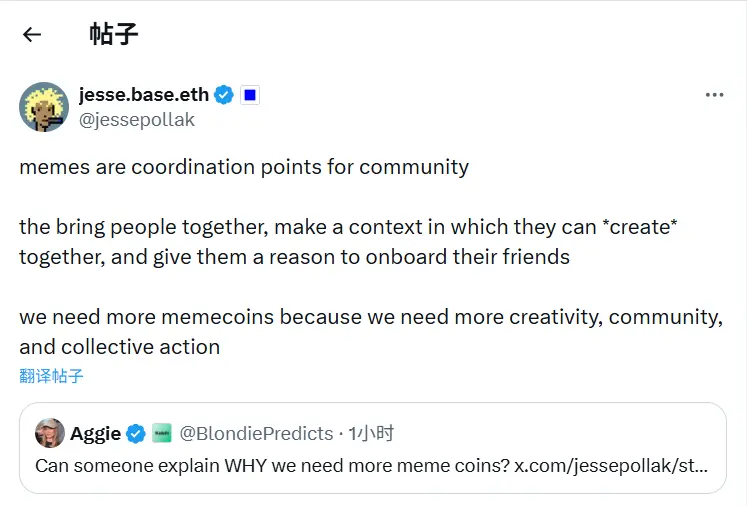This screenshot has height=506, width=747.
Task: Click the 1小时 timestamp on quoted post
Action: (370, 433)
